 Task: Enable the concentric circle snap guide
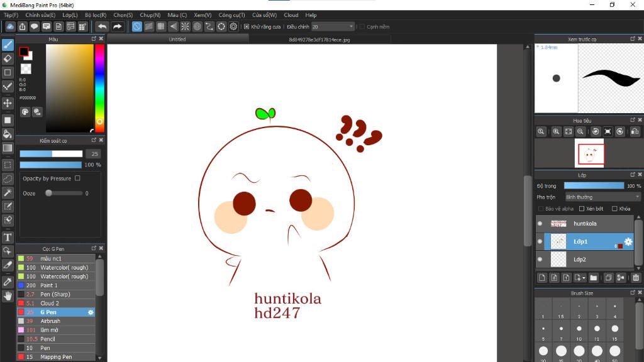[197, 26]
